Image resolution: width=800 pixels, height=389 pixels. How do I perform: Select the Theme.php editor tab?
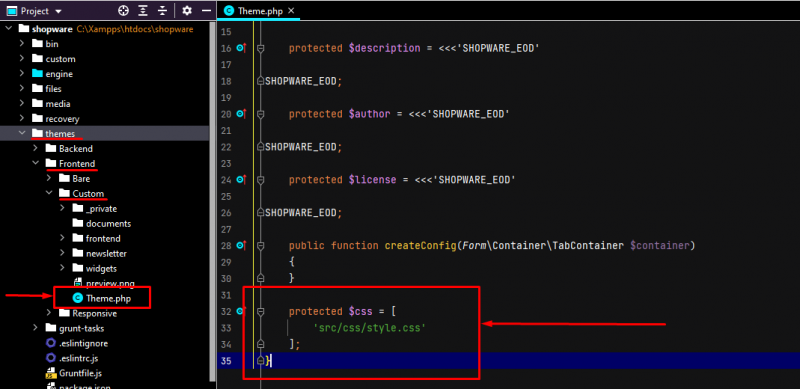pos(259,11)
